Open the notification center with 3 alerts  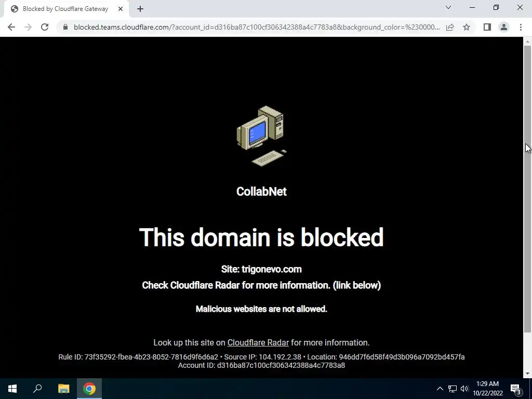click(x=516, y=389)
